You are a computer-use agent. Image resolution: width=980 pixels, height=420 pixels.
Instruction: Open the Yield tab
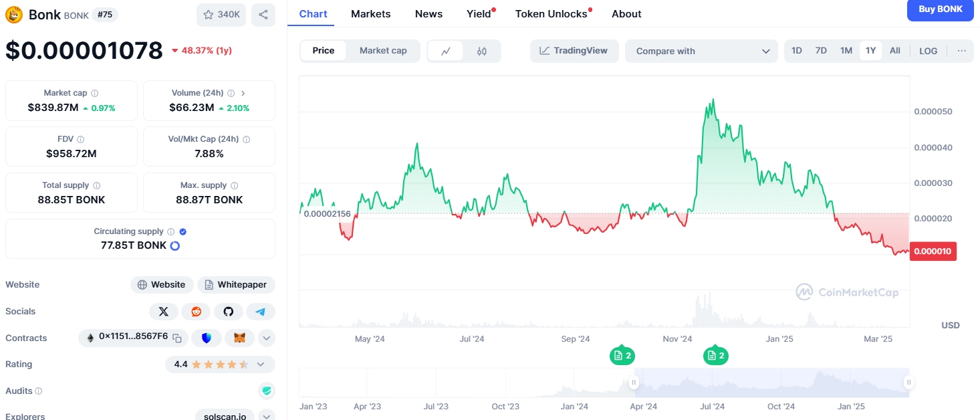coord(479,13)
